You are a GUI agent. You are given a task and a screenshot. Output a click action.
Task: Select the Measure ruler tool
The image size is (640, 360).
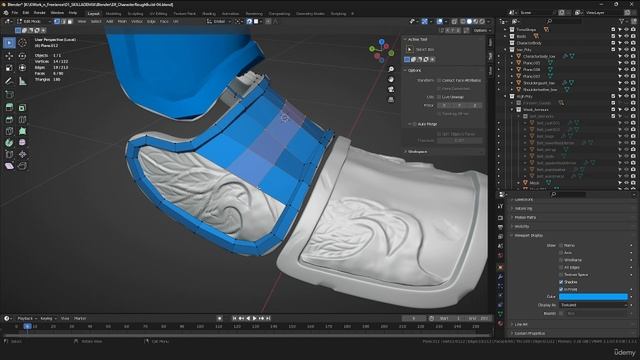pyautogui.click(x=22, y=81)
